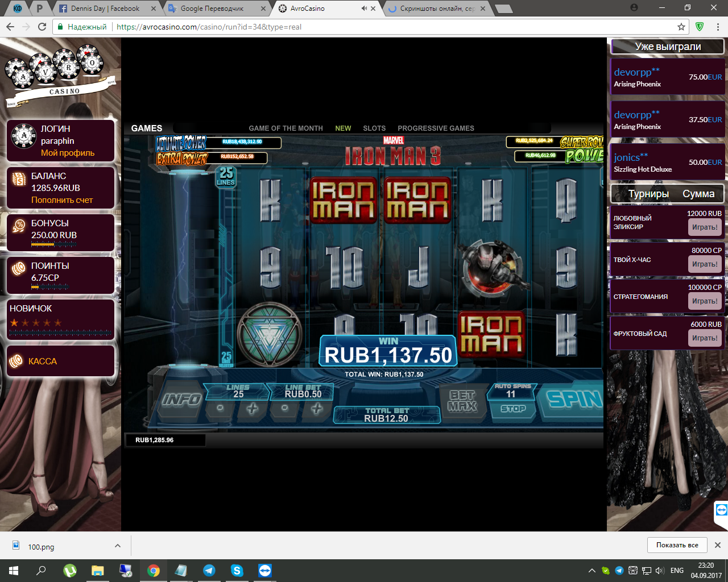Open the Windows Start menu

tap(14, 571)
